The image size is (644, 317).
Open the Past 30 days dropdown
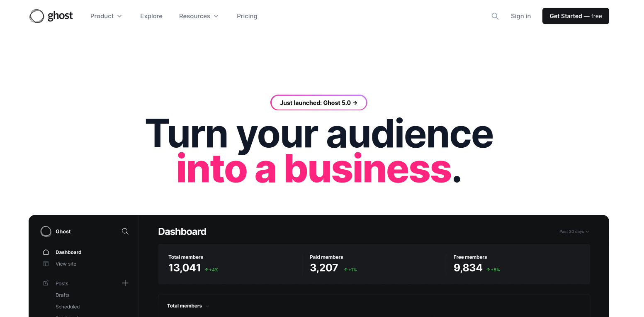(x=574, y=232)
